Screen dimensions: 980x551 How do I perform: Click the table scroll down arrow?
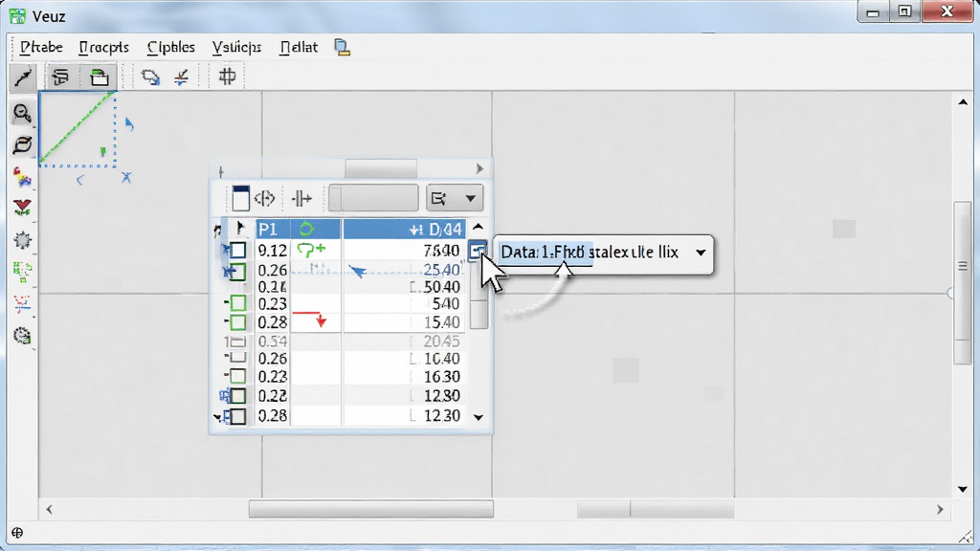[x=479, y=417]
